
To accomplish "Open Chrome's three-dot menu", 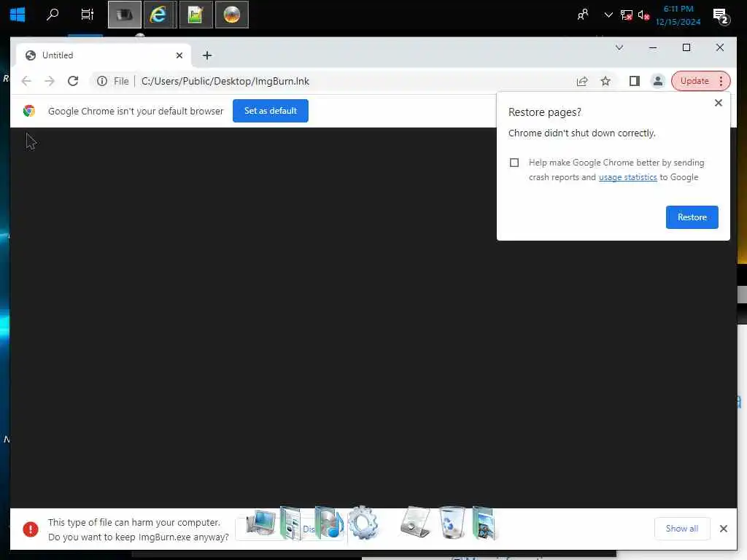I will tap(721, 82).
